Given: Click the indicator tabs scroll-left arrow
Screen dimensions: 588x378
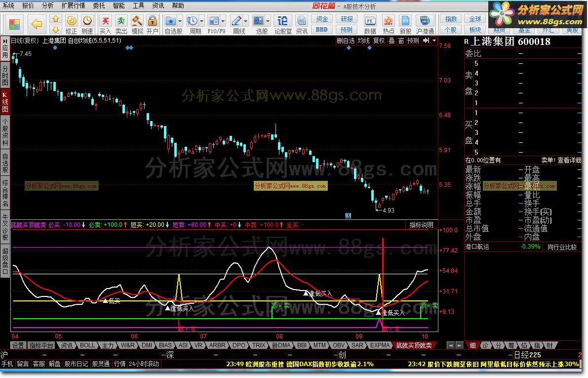Looking at the screenshot, I should point(450,345).
